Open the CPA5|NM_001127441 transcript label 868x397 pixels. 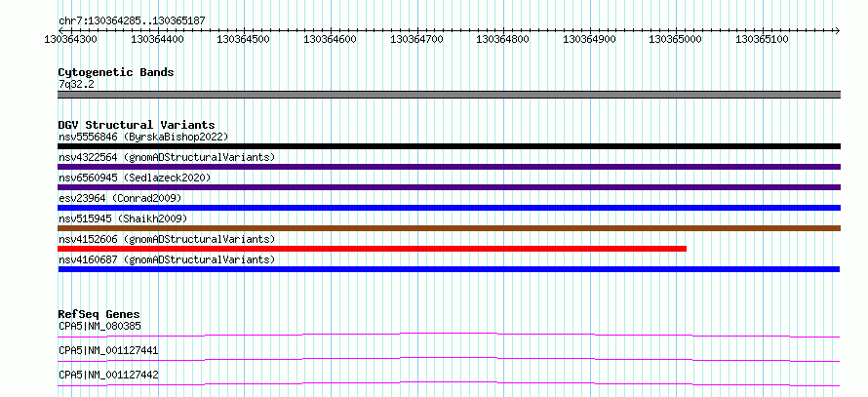coord(108,350)
